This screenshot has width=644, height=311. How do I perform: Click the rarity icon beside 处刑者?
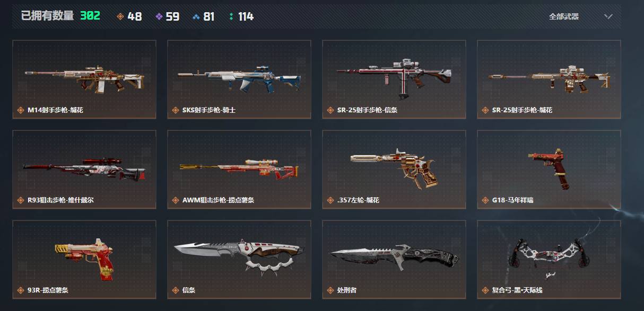tap(330, 290)
